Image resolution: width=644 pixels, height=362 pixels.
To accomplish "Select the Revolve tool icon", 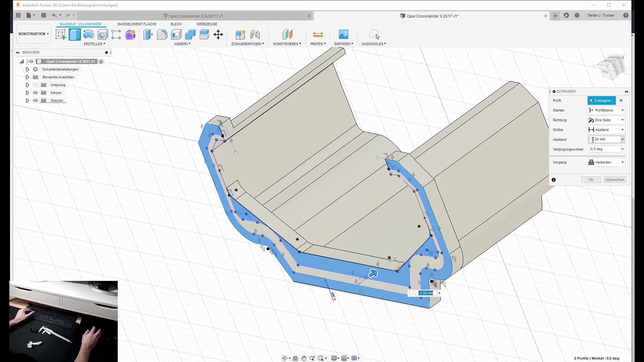I will (x=89, y=35).
